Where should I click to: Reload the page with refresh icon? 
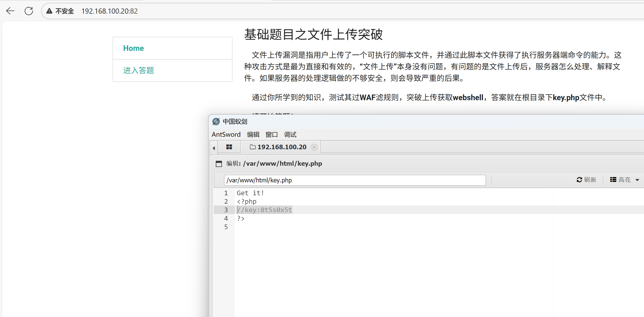coord(29,11)
